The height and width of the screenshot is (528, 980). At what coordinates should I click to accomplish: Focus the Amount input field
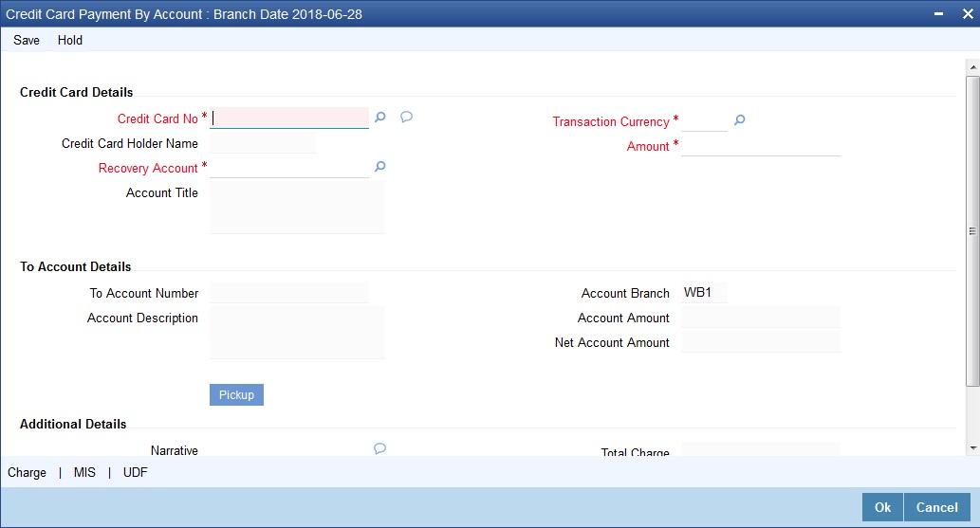click(761, 146)
